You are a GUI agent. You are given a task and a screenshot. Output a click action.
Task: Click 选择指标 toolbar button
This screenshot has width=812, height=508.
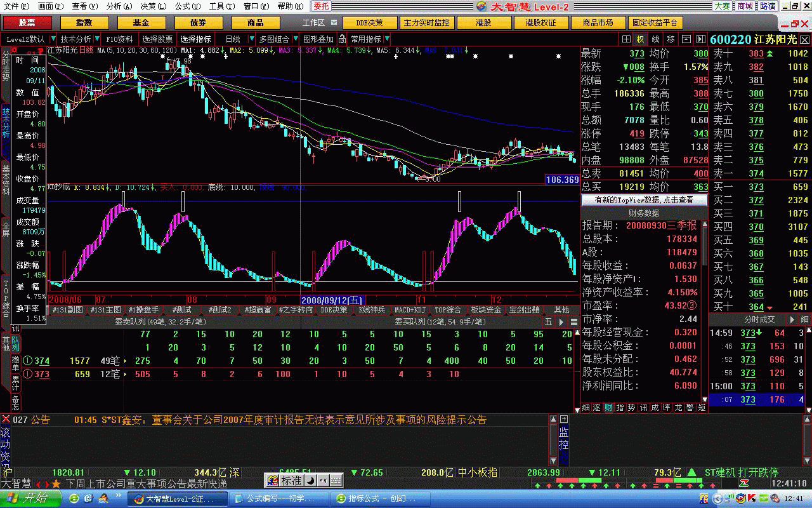195,39
